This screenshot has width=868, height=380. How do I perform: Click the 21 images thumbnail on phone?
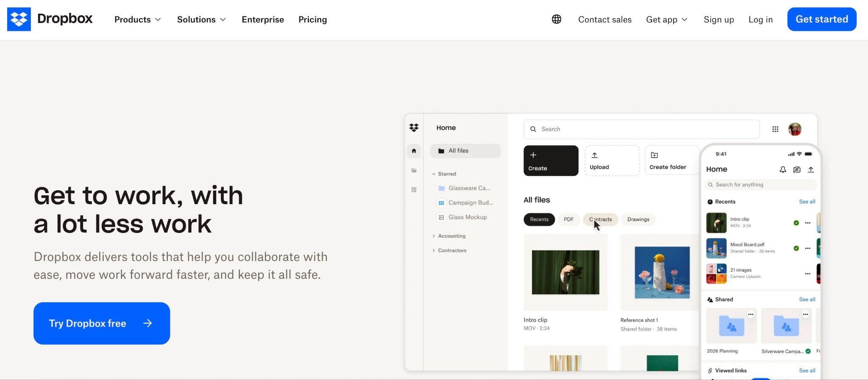716,274
